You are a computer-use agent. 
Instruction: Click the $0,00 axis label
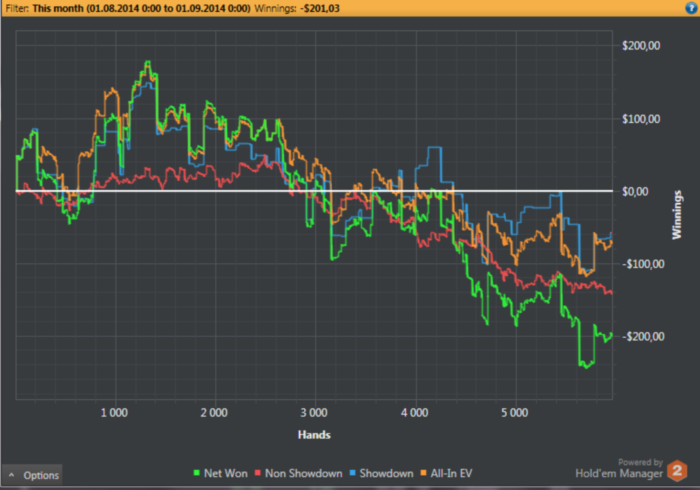pos(635,191)
